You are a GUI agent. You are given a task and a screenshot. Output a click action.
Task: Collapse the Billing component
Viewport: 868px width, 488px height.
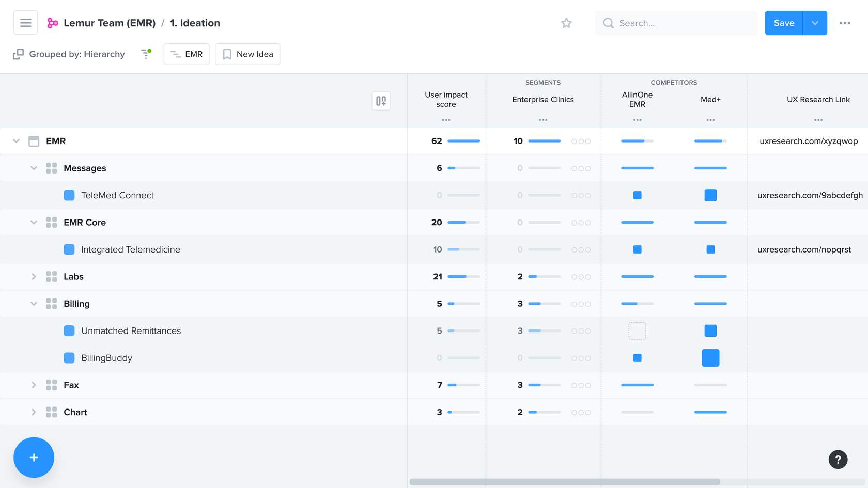[34, 304]
